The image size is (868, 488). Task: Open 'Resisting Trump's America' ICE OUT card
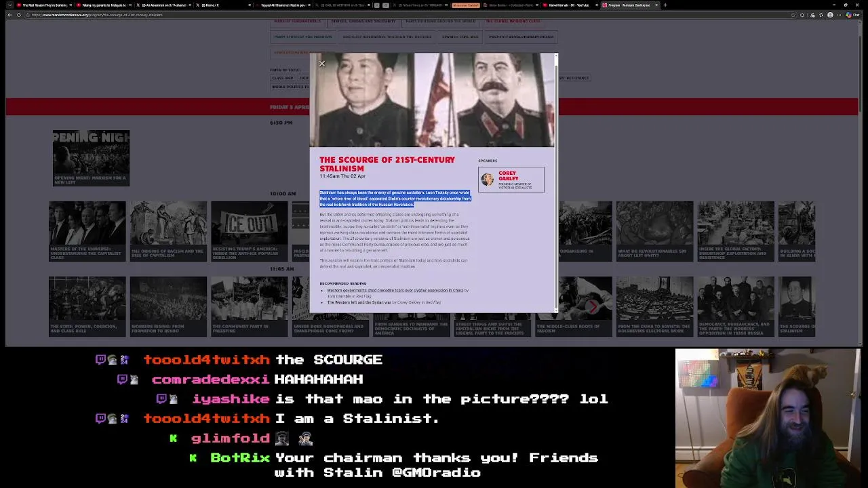pyautogui.click(x=249, y=231)
